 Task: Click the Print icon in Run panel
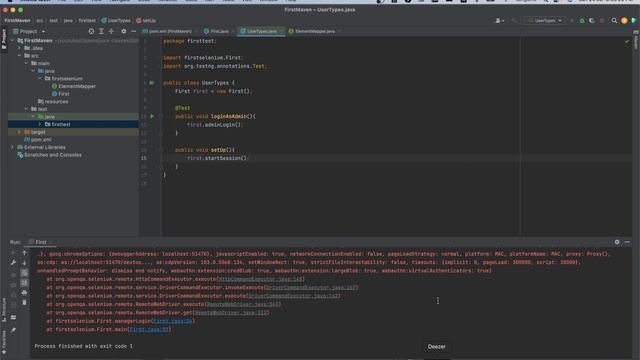[x=24, y=293]
